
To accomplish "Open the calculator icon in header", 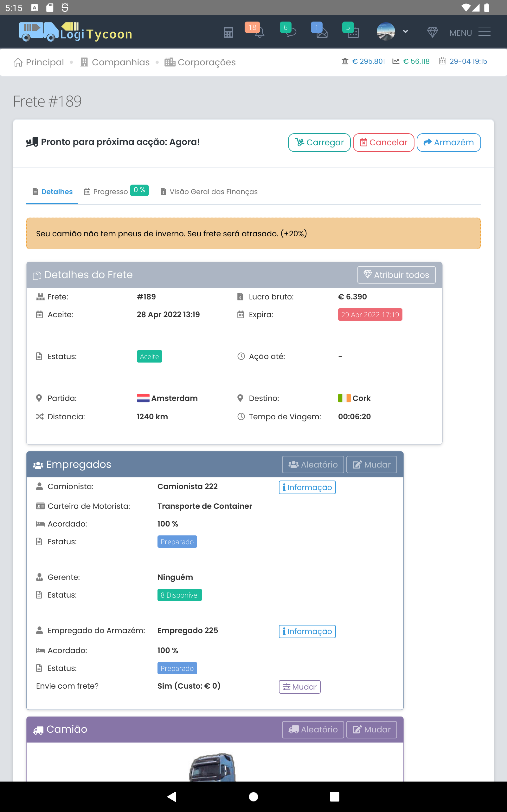I will pos(228,33).
